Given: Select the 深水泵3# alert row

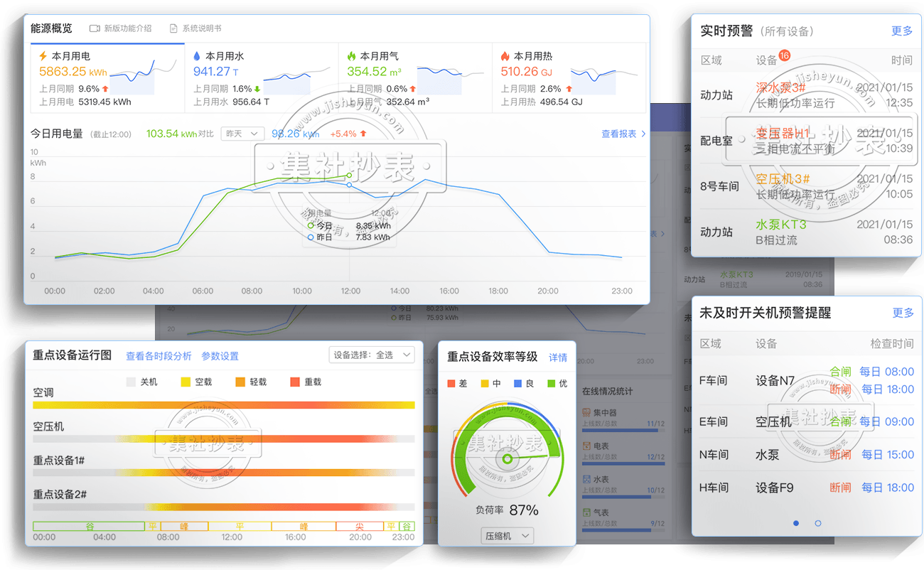Looking at the screenshot, I should pyautogui.click(x=806, y=95).
